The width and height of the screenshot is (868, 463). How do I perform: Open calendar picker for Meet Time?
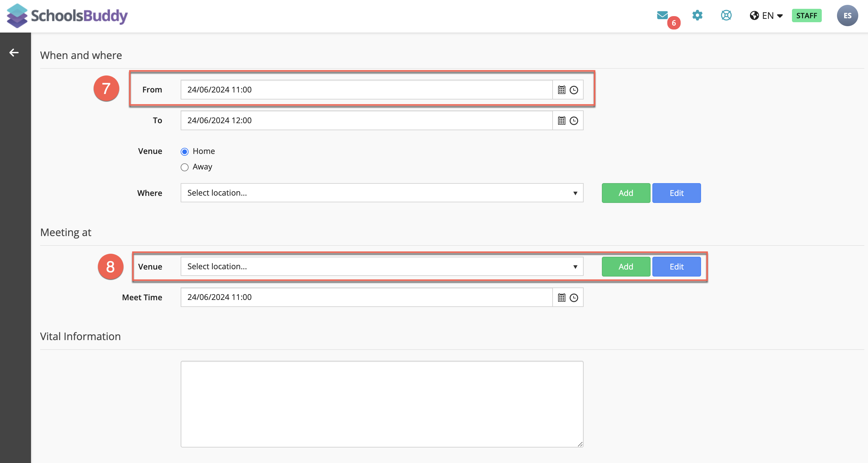(x=561, y=298)
